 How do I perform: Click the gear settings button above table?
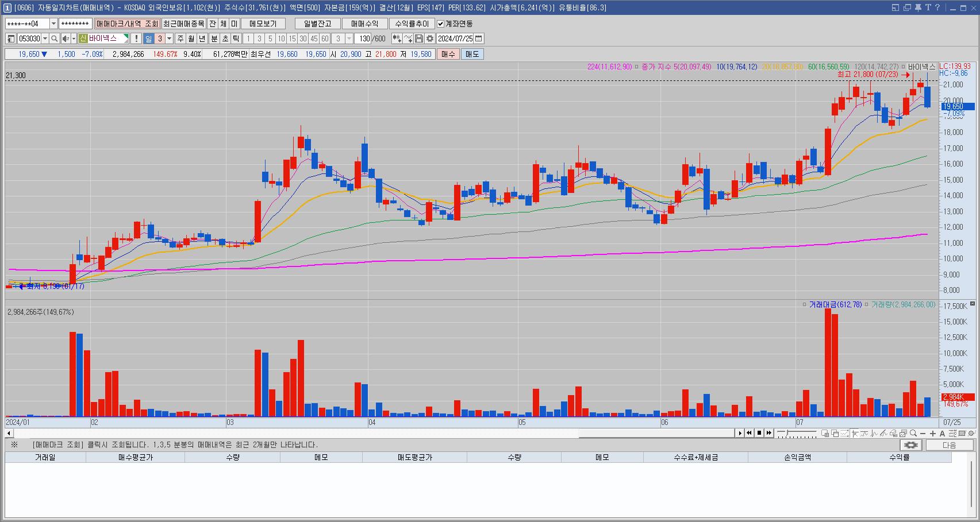coord(911,445)
